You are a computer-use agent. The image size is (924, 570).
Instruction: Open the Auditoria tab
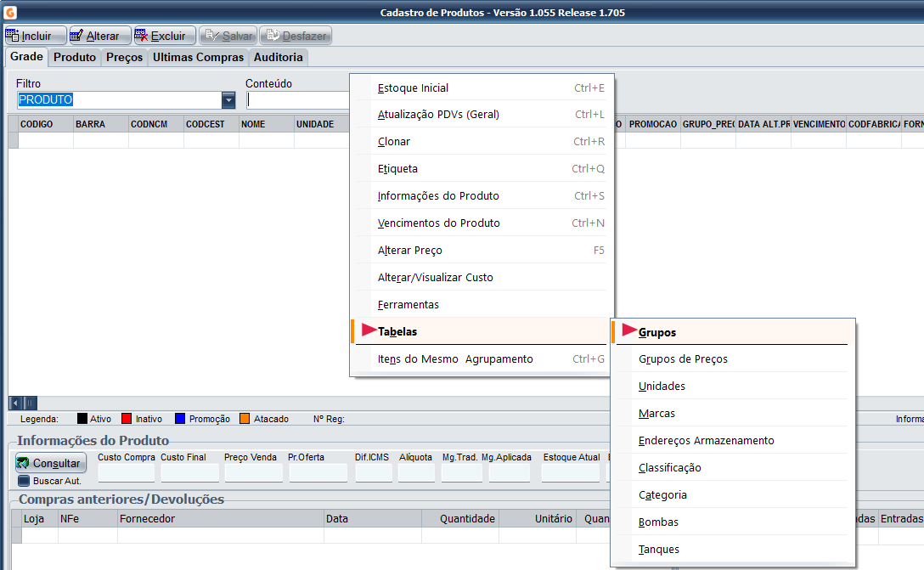[279, 57]
